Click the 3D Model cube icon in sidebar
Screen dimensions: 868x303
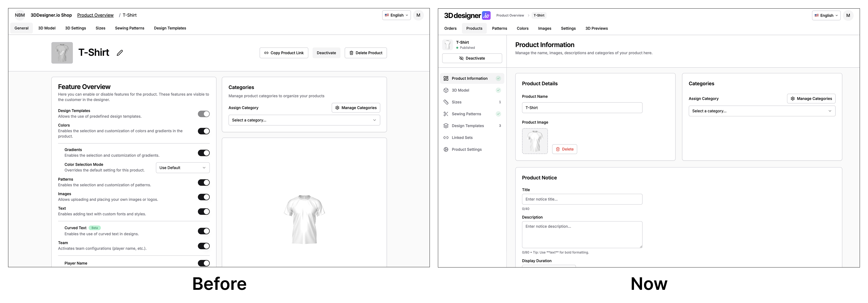coord(446,90)
